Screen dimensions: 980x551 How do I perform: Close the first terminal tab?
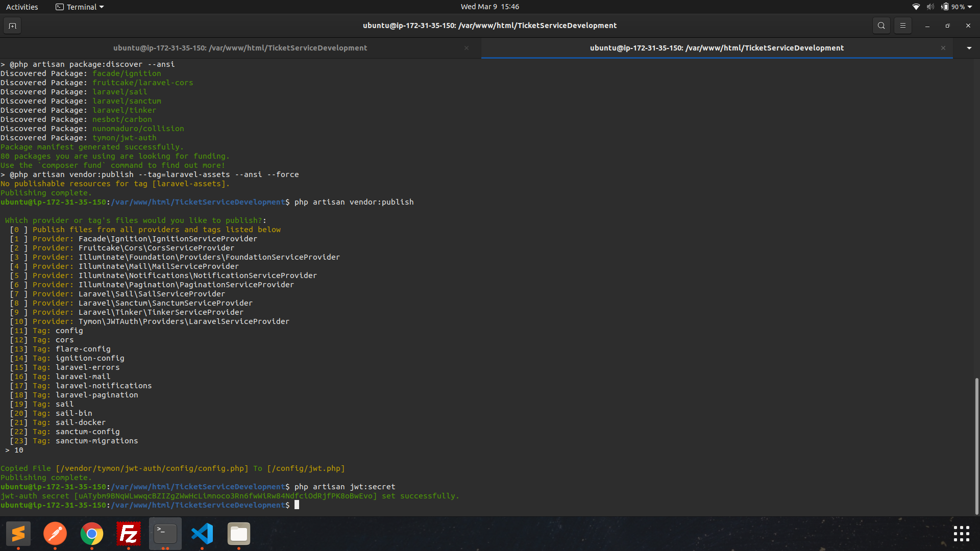[466, 48]
